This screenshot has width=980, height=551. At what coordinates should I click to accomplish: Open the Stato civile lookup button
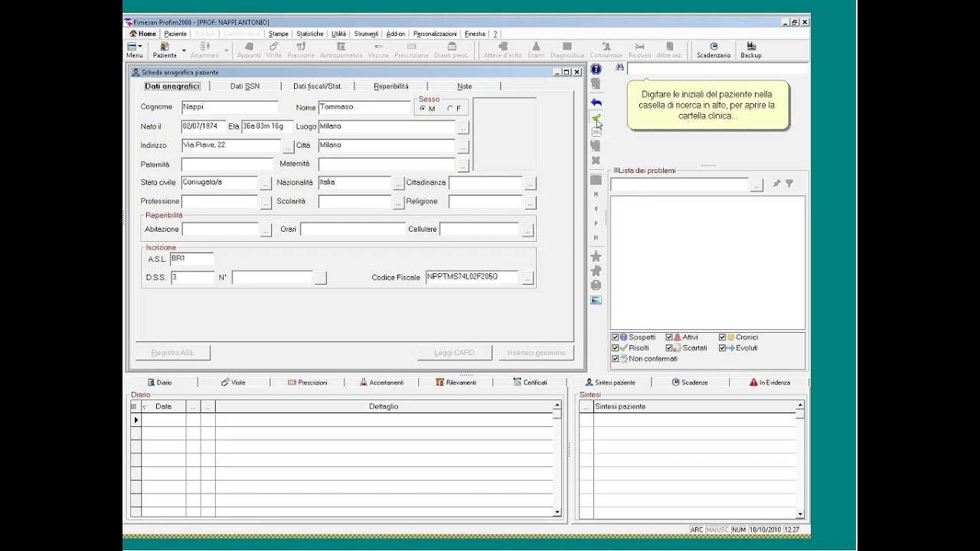[x=266, y=184]
